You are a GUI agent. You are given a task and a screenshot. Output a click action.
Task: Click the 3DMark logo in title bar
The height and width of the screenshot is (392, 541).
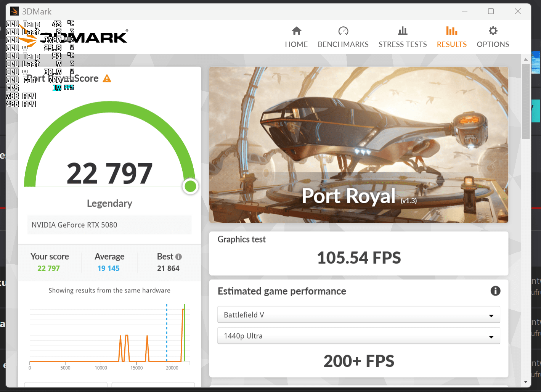pyautogui.click(x=14, y=11)
